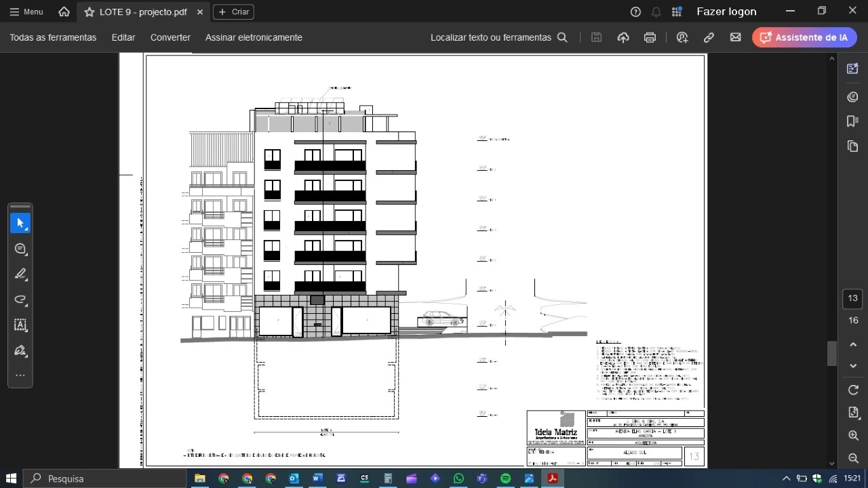Star the LOTE 9 - projecto.pdf tab

[x=90, y=12]
